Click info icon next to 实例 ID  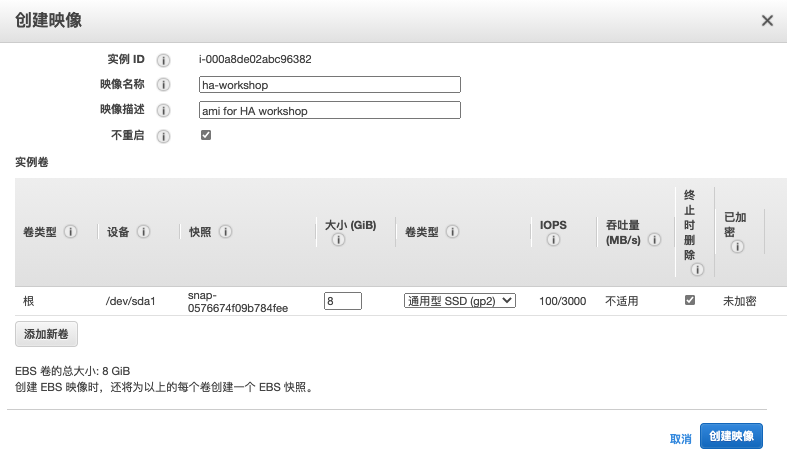coord(164,60)
